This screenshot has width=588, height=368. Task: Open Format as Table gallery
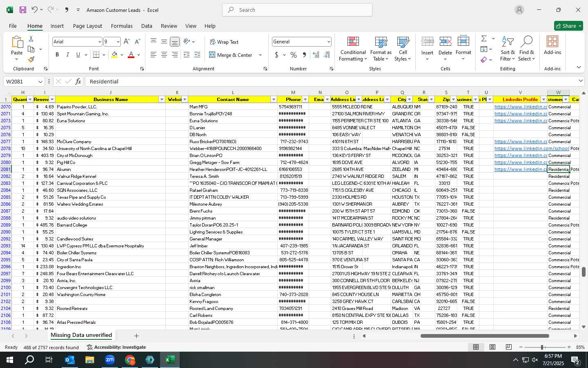click(381, 49)
